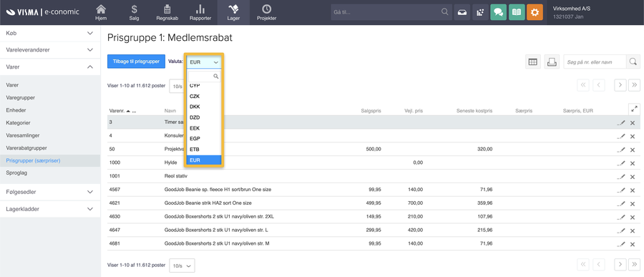
Task: Expand the Lagerkladder sidebar section
Action: coord(50,209)
